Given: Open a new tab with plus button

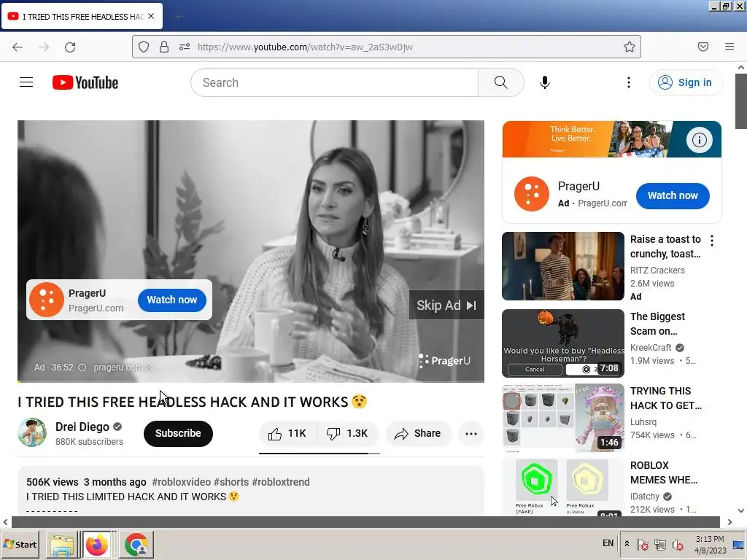Looking at the screenshot, I should point(178,17).
